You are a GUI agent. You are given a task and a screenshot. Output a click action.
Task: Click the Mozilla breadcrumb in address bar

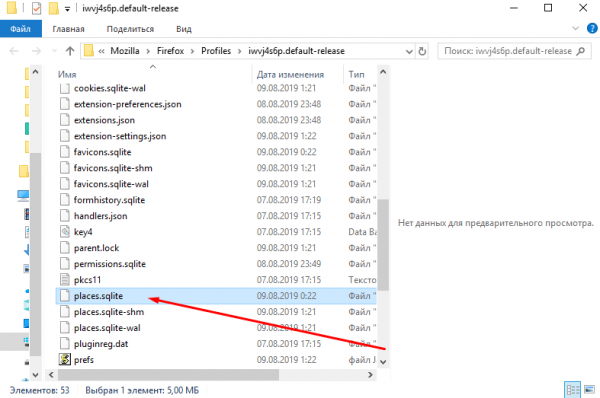125,51
